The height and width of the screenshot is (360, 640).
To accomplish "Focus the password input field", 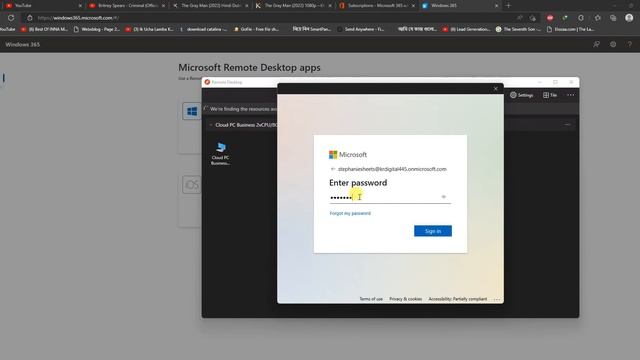I will click(390, 197).
